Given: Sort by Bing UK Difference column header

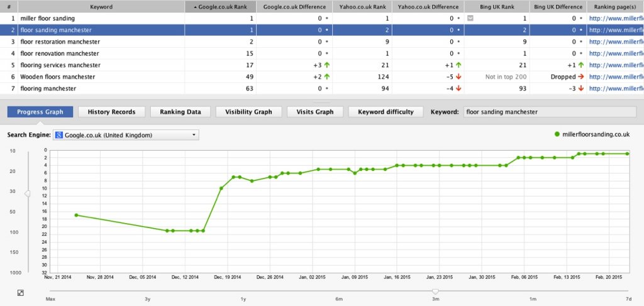Looking at the screenshot, I should click(x=558, y=6).
